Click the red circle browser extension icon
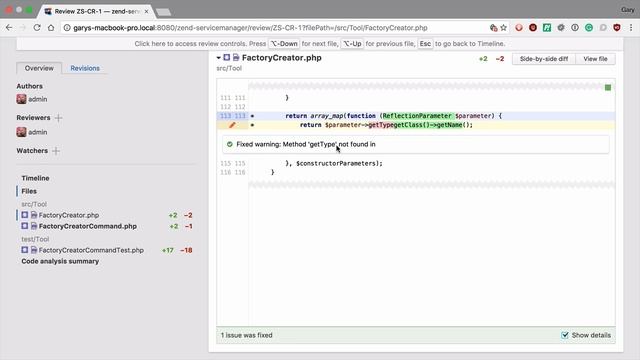640x360 pixels. coord(519,28)
